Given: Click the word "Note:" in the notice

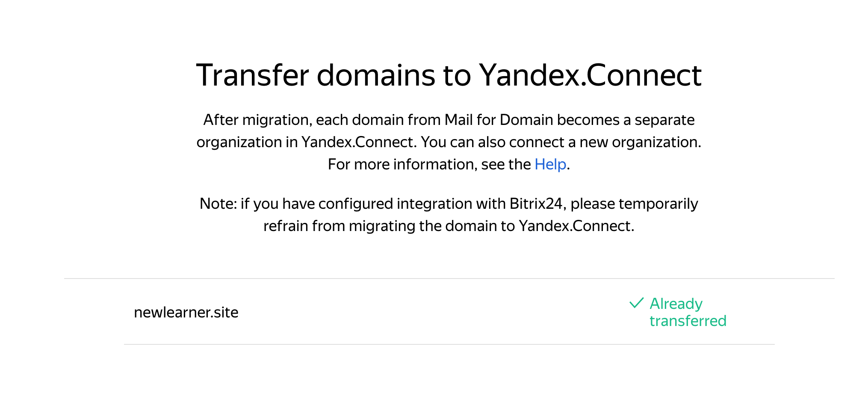Looking at the screenshot, I should pyautogui.click(x=218, y=204).
